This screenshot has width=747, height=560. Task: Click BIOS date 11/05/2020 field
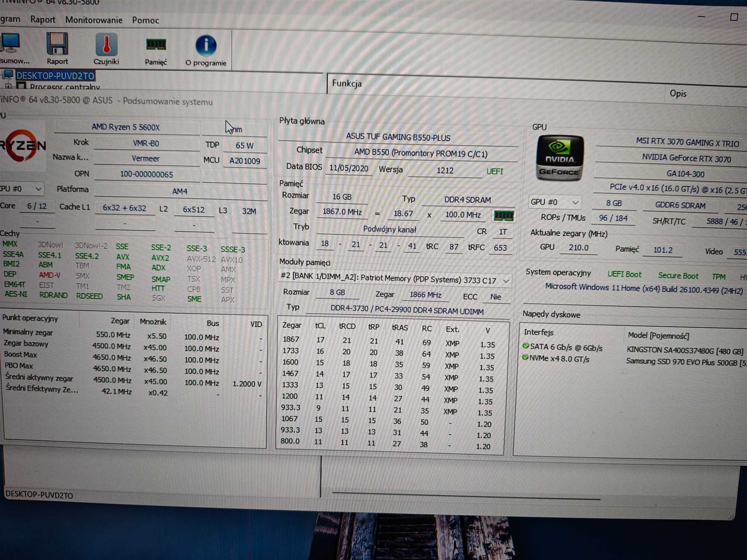click(349, 168)
